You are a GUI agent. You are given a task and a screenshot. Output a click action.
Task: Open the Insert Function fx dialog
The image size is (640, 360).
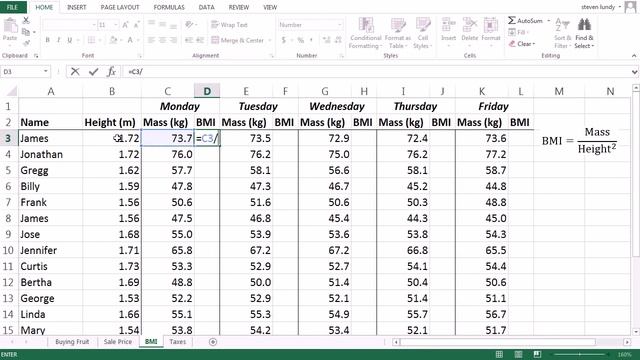tap(111, 72)
